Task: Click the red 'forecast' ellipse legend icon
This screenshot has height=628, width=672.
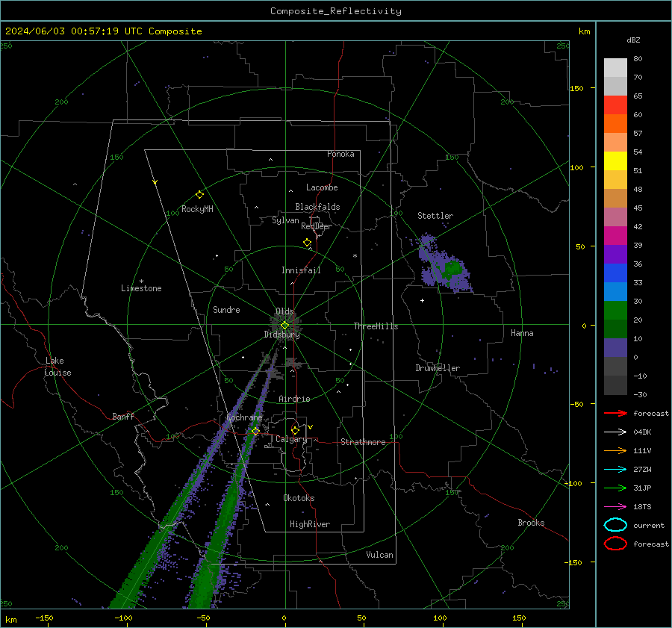Action: [615, 544]
